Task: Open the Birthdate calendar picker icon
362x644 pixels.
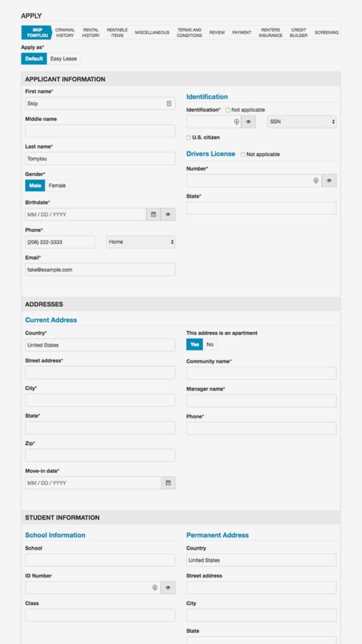Action: coord(153,214)
